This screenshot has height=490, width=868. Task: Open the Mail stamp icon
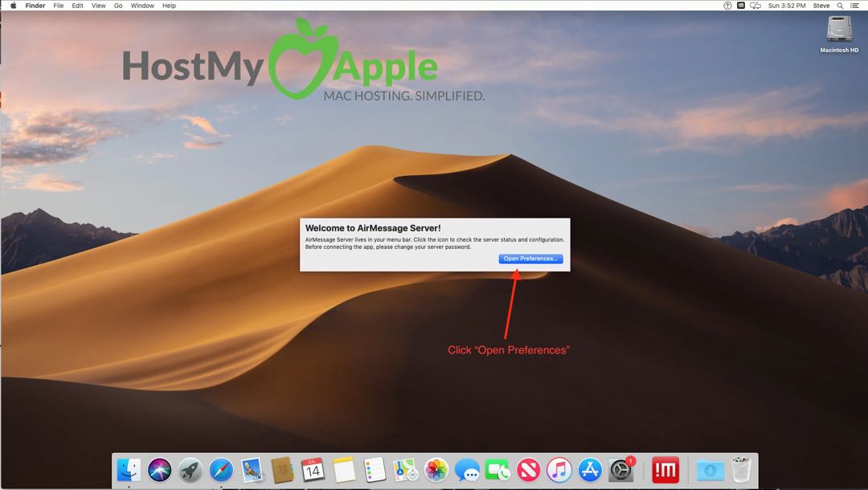tap(252, 470)
